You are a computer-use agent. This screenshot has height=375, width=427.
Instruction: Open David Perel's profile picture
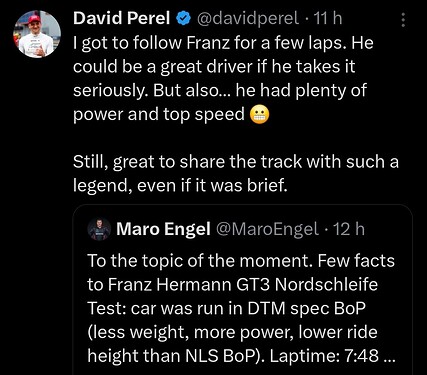(x=37, y=34)
